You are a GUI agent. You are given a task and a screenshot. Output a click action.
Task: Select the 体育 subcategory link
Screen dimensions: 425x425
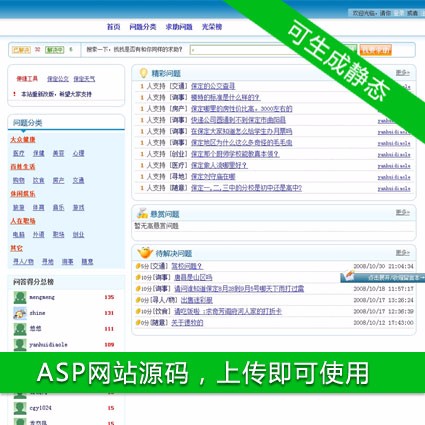point(39,207)
